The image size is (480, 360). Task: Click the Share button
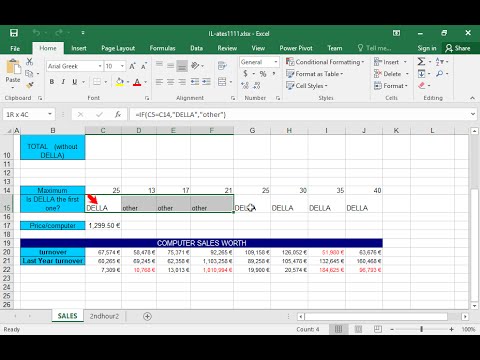pyautogui.click(x=458, y=48)
